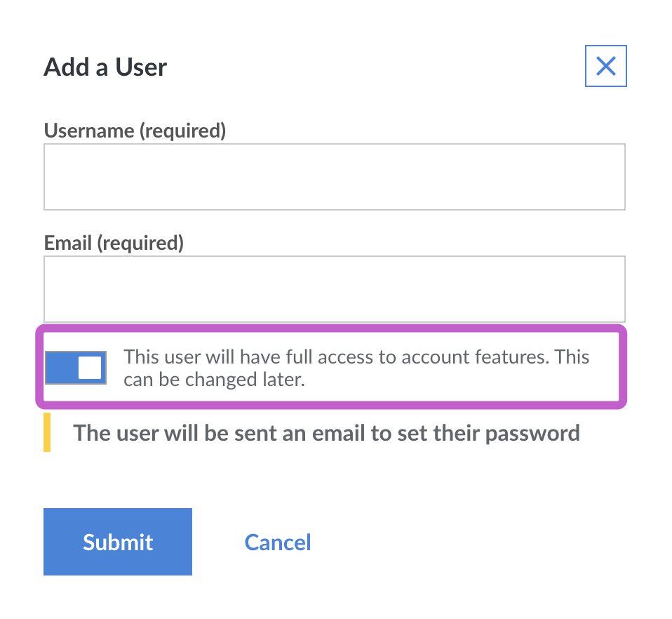Disable the full access toggle

(76, 368)
